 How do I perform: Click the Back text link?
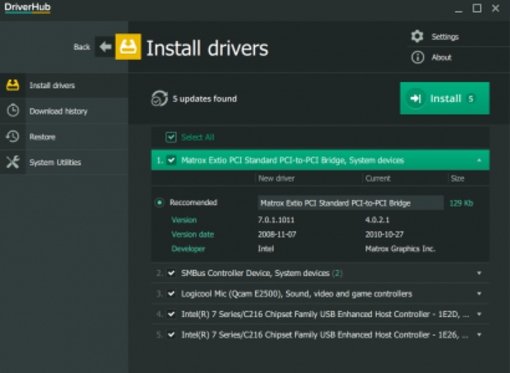click(x=82, y=47)
